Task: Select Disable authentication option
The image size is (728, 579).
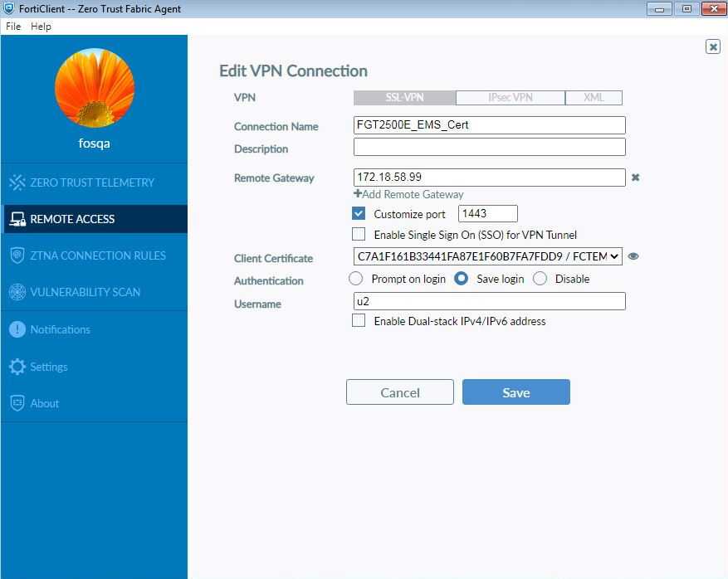Action: click(x=540, y=279)
